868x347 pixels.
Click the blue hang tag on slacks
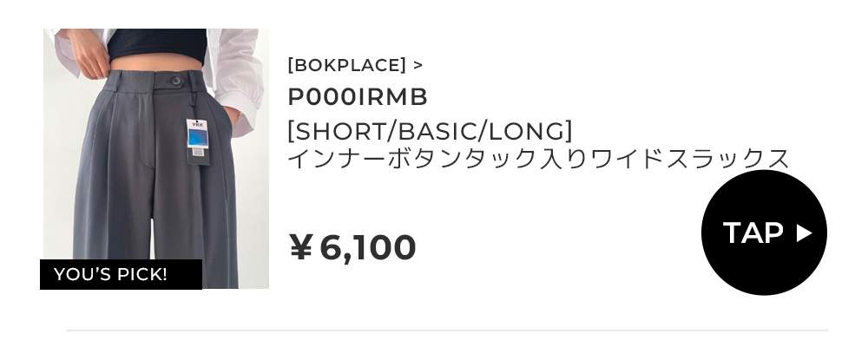pyautogui.click(x=198, y=135)
